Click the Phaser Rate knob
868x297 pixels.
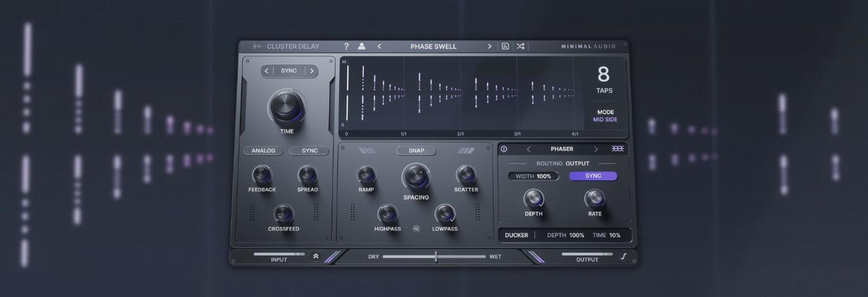595,199
